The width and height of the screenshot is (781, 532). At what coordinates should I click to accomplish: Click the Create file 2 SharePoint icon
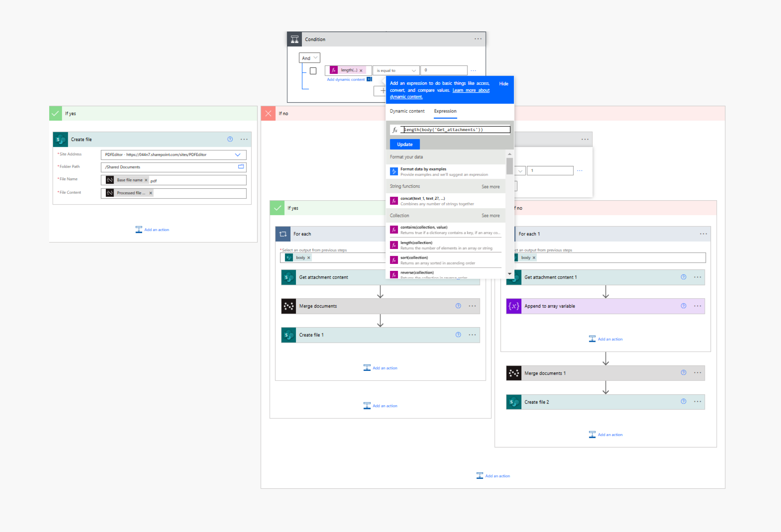(514, 402)
